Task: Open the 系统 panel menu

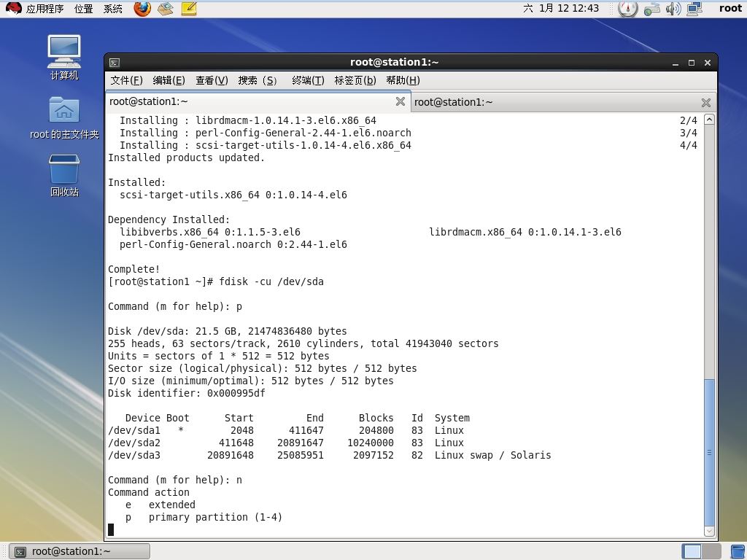Action: (113, 9)
